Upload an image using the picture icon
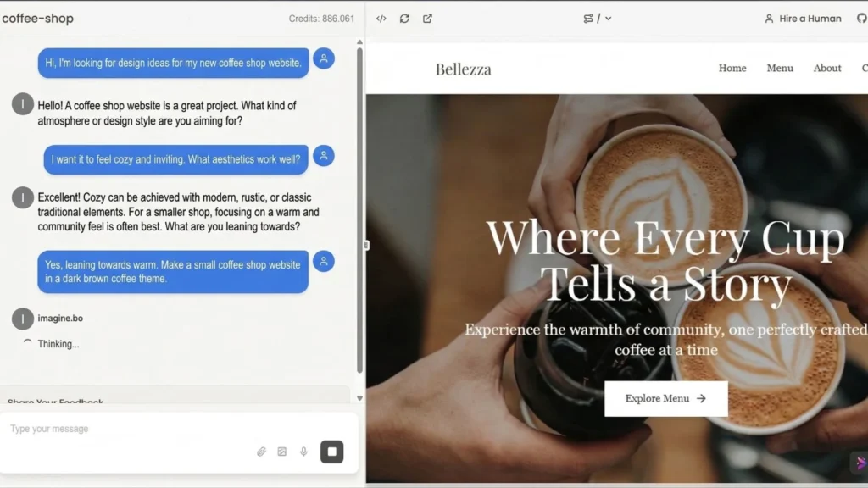Screen dimensions: 868x488 coord(282,452)
